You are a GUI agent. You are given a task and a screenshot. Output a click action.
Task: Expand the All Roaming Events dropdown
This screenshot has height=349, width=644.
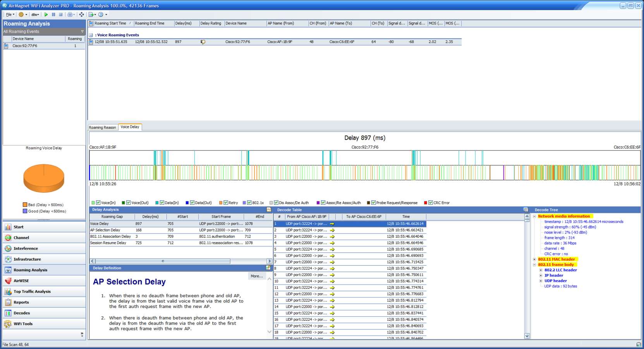[x=82, y=31]
